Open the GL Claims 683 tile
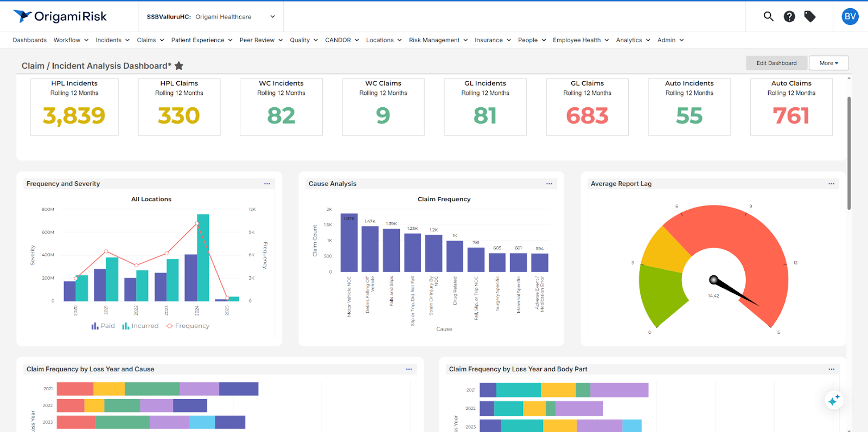The height and width of the screenshot is (432, 868). pos(587,107)
